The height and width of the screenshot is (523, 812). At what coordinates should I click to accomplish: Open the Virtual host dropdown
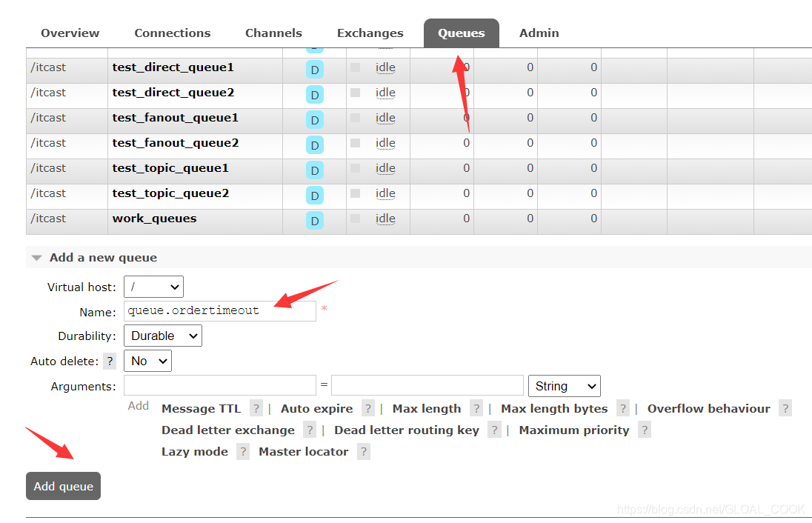(x=153, y=287)
